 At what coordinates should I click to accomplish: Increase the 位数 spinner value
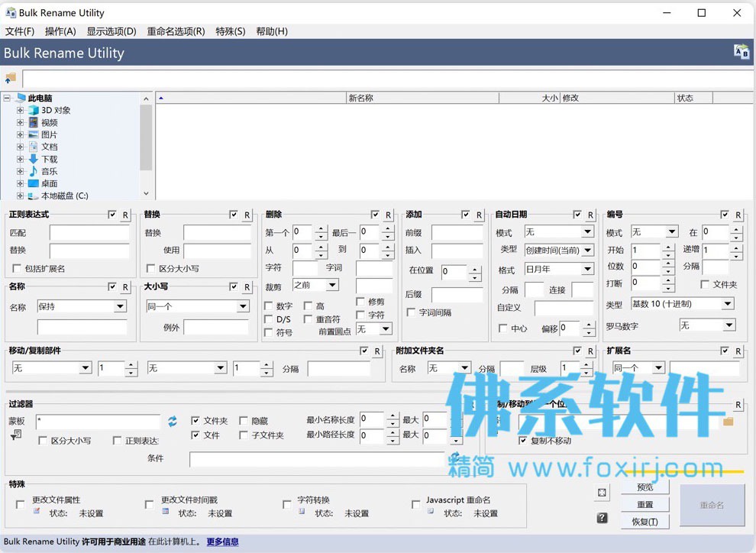pos(667,263)
